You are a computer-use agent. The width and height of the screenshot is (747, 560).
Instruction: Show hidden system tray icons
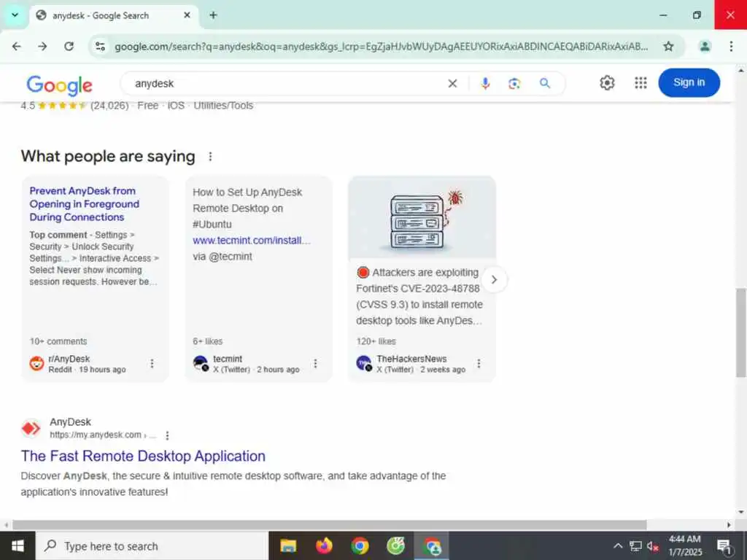coord(617,545)
